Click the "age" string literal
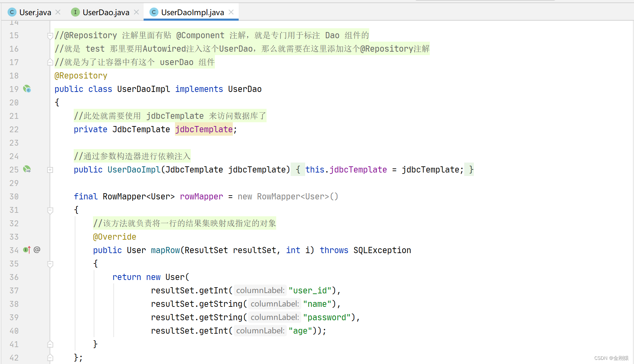The width and height of the screenshot is (634, 364). pyautogui.click(x=300, y=331)
